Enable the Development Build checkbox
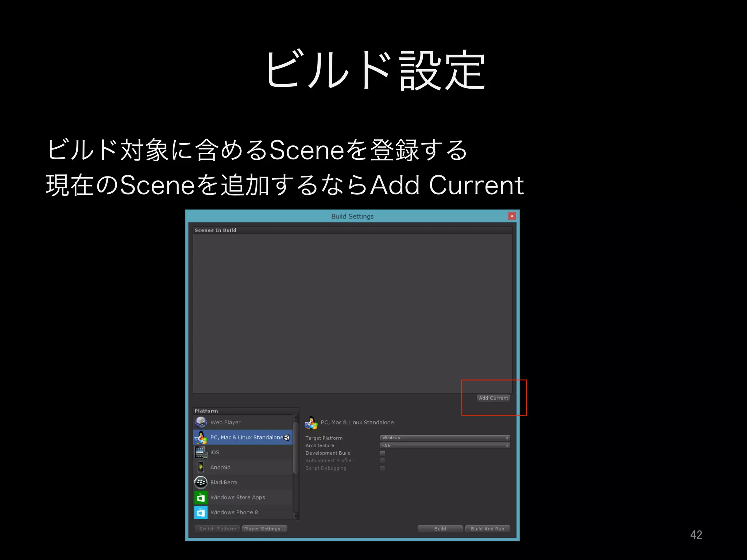Viewport: 747px width, 560px height. click(383, 453)
